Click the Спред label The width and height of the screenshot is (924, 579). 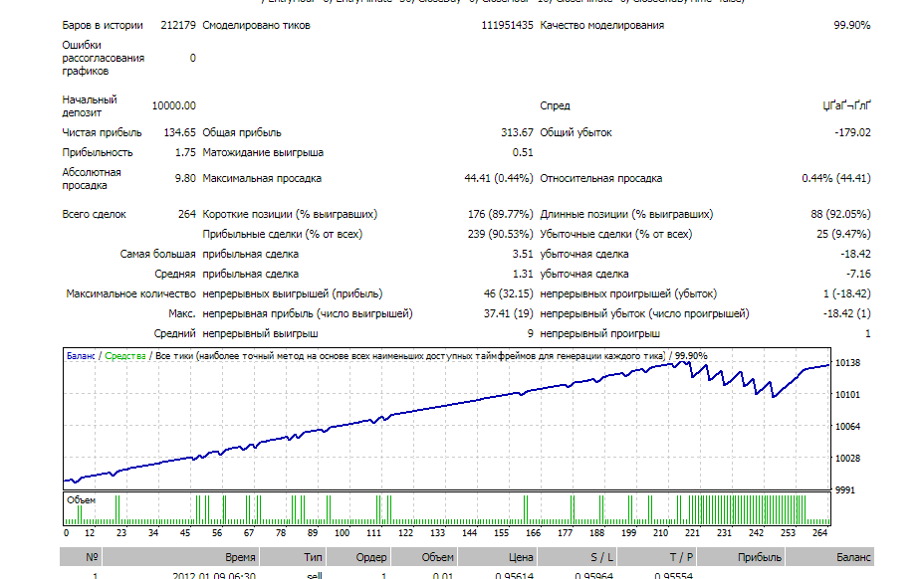tap(556, 106)
